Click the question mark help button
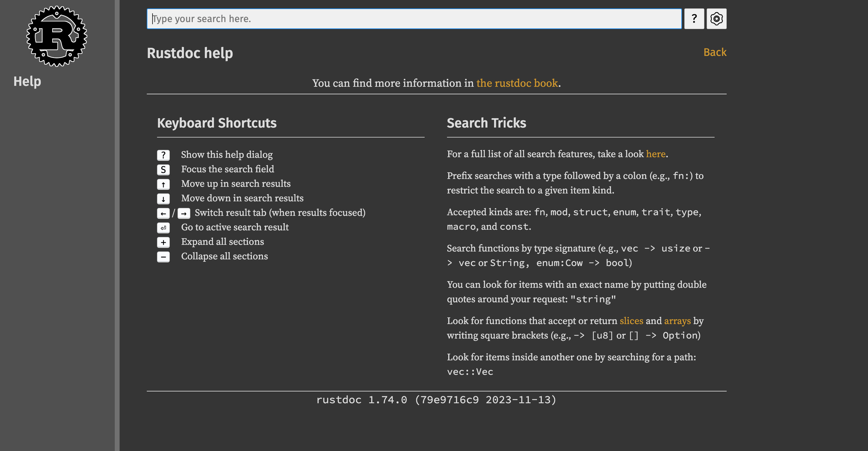The image size is (868, 451). pyautogui.click(x=694, y=19)
